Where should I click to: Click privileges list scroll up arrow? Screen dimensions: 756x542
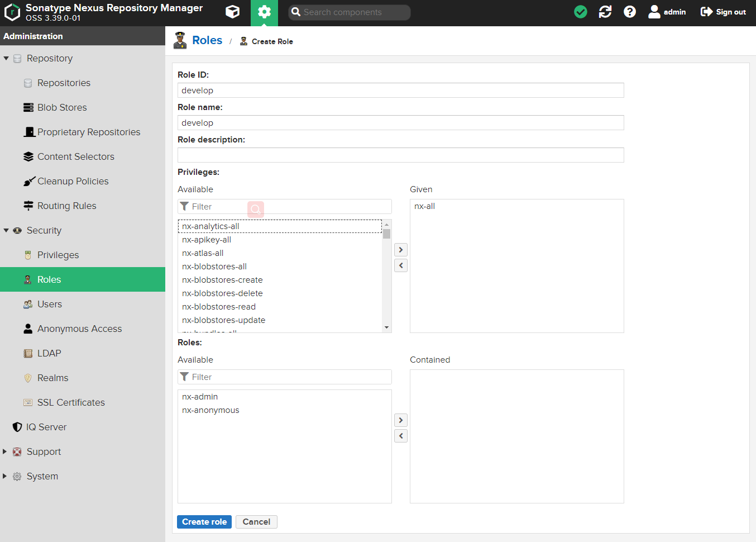[386, 224]
